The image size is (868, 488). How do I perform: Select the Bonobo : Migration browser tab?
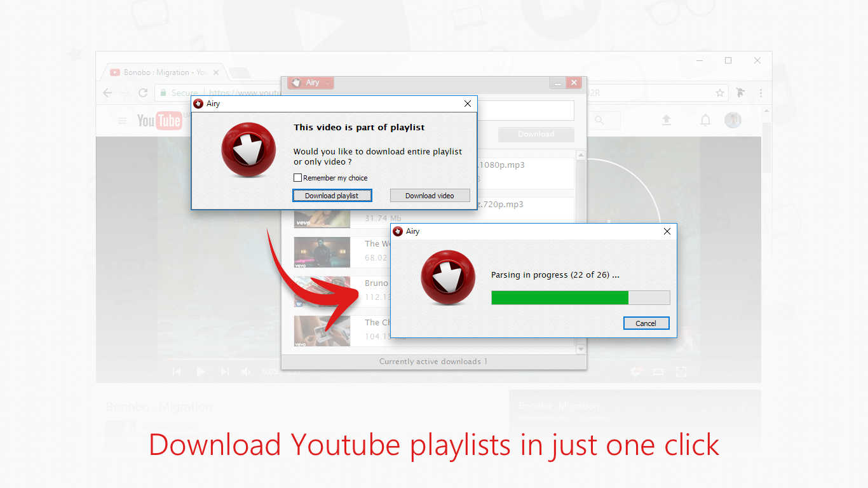(162, 72)
